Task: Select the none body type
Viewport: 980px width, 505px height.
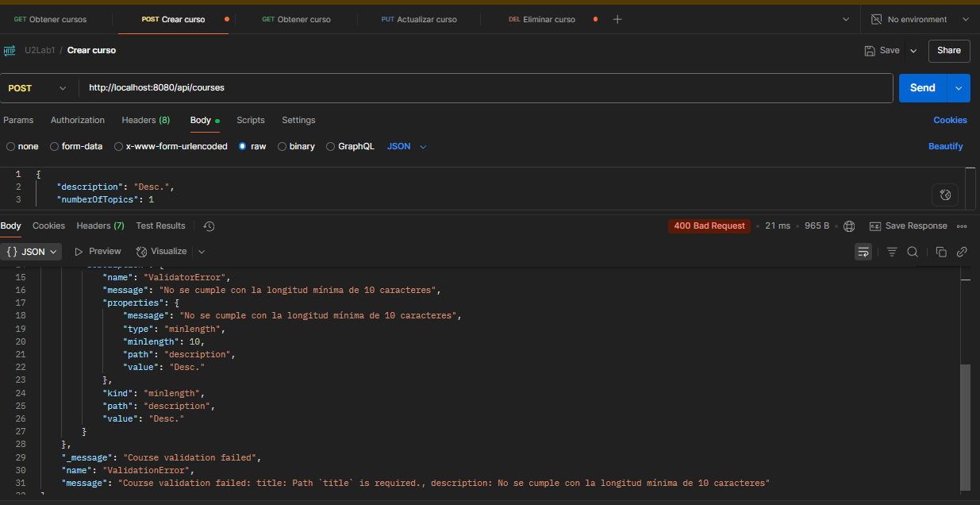Action: click(x=22, y=146)
